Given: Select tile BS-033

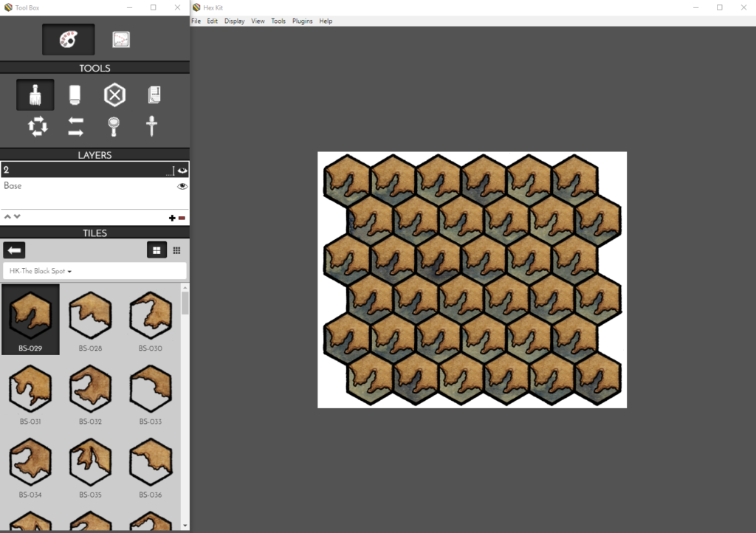Looking at the screenshot, I should tap(151, 393).
